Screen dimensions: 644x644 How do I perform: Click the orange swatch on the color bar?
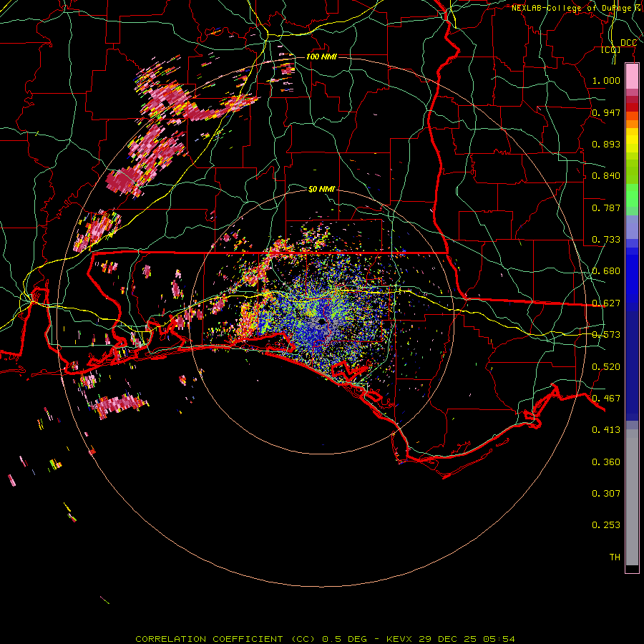632,124
